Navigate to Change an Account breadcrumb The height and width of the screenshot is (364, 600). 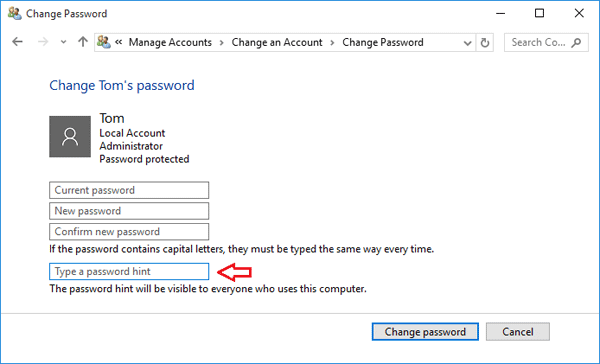[277, 42]
